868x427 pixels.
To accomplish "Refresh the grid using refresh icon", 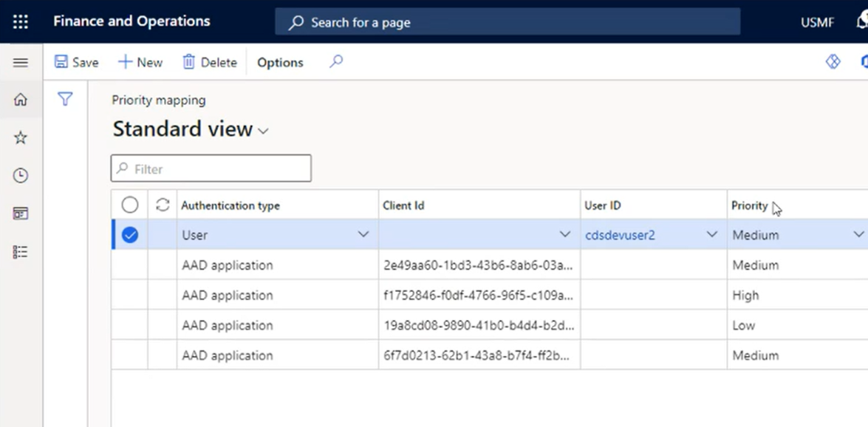I will [x=163, y=205].
